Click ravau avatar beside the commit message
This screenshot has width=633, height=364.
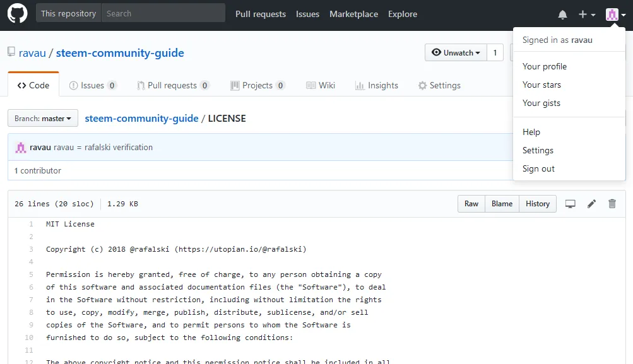tap(21, 148)
